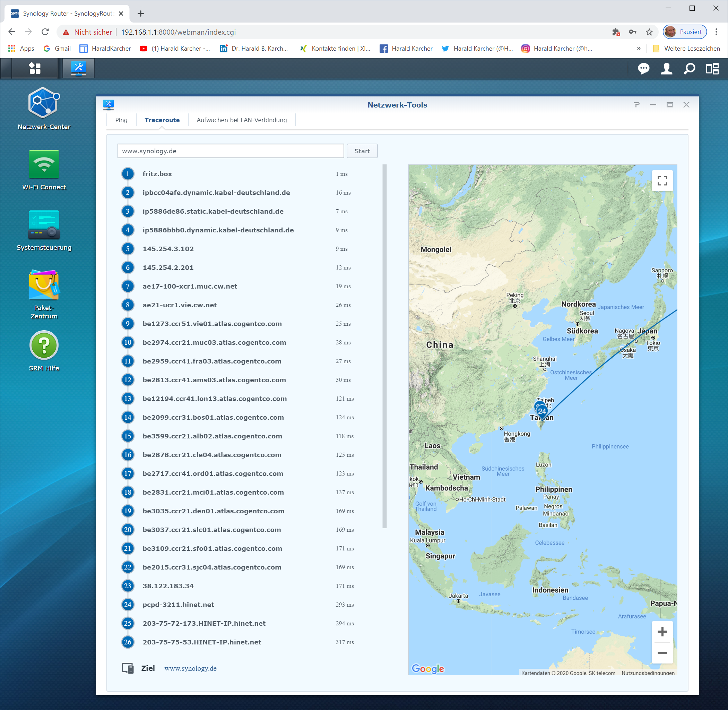
Task: Switch to the Ping tab
Action: tap(121, 120)
